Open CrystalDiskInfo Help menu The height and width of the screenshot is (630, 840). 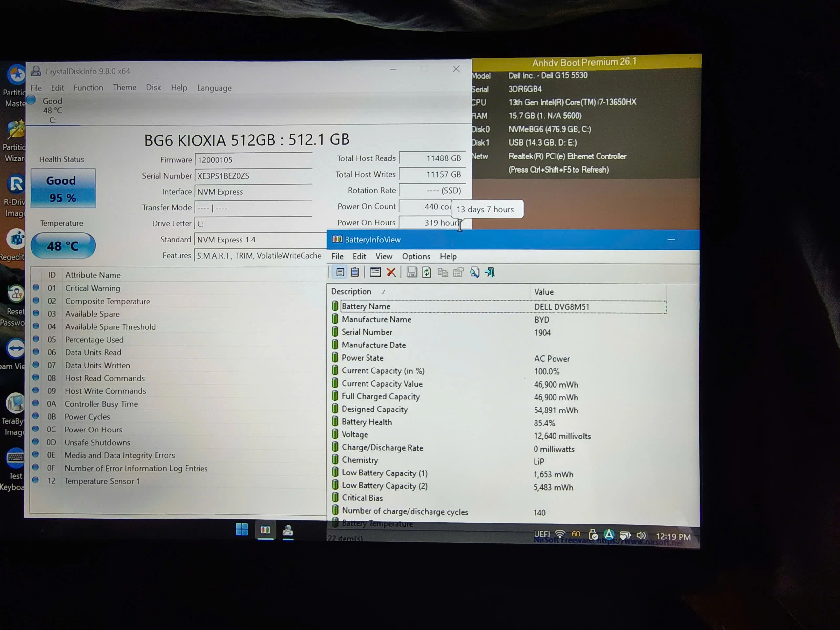coord(179,88)
